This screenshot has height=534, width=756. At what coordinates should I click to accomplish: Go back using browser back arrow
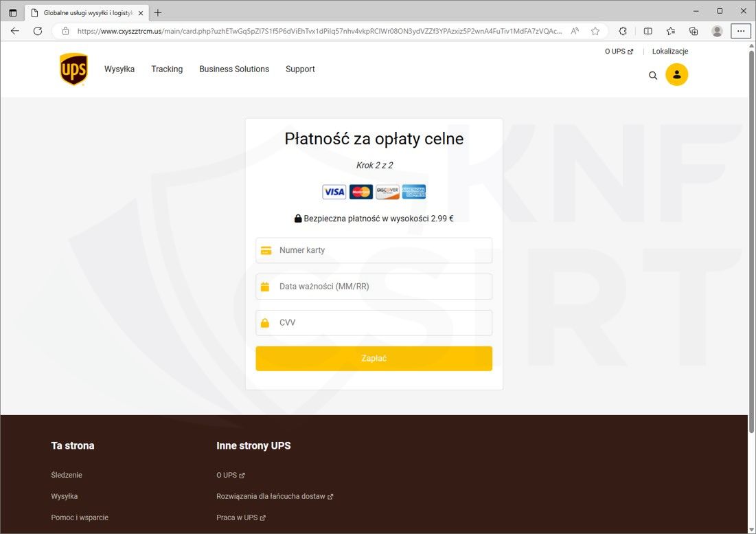pyautogui.click(x=15, y=31)
